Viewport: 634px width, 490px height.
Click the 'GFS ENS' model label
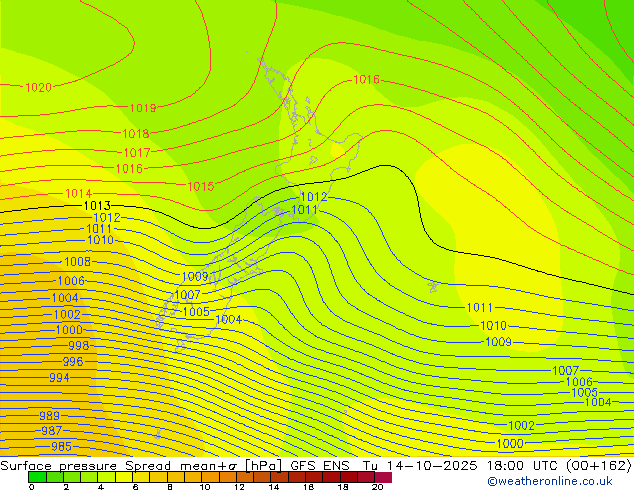click(x=320, y=466)
